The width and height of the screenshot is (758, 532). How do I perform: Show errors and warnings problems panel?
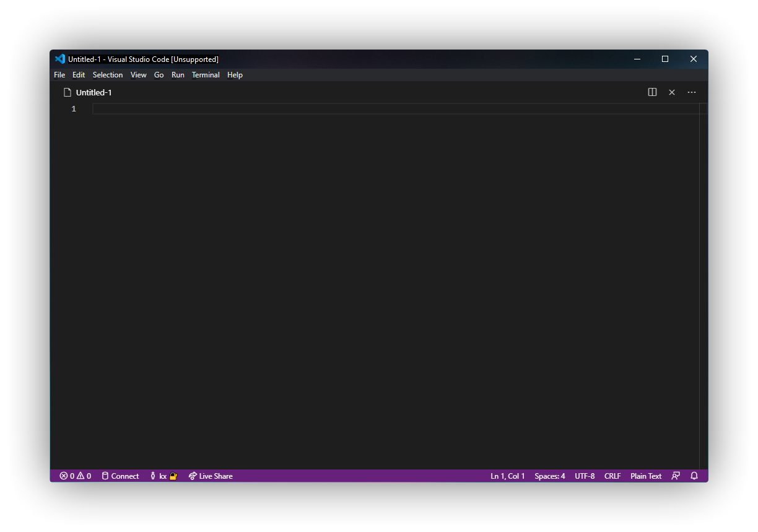[75, 476]
